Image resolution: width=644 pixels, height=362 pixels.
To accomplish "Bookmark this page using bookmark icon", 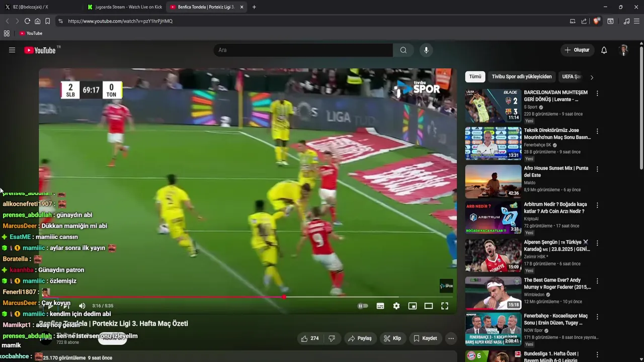I will pyautogui.click(x=47, y=21).
